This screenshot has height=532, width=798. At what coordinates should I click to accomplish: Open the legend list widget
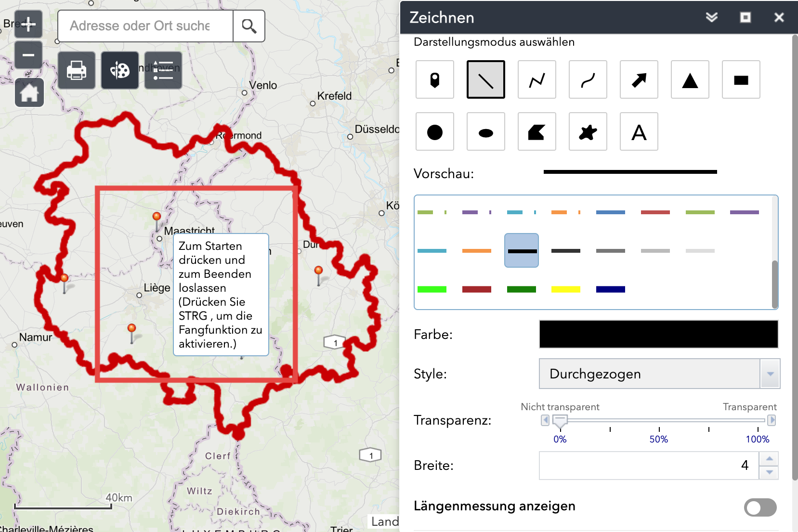pyautogui.click(x=163, y=70)
